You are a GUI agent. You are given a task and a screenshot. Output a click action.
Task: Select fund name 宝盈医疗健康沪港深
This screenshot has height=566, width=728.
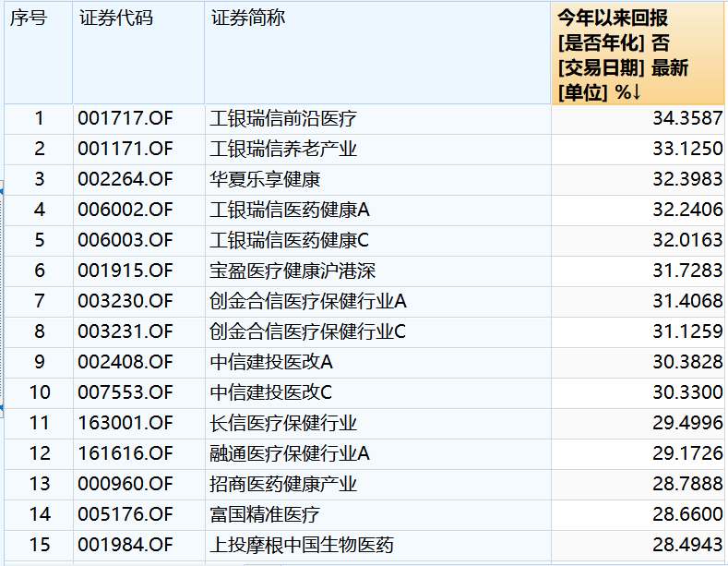(292, 271)
